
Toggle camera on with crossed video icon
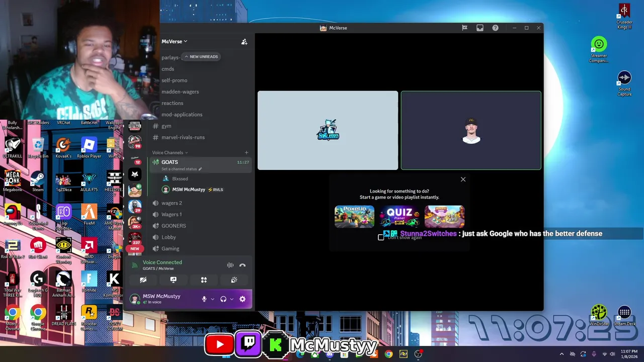click(143, 280)
